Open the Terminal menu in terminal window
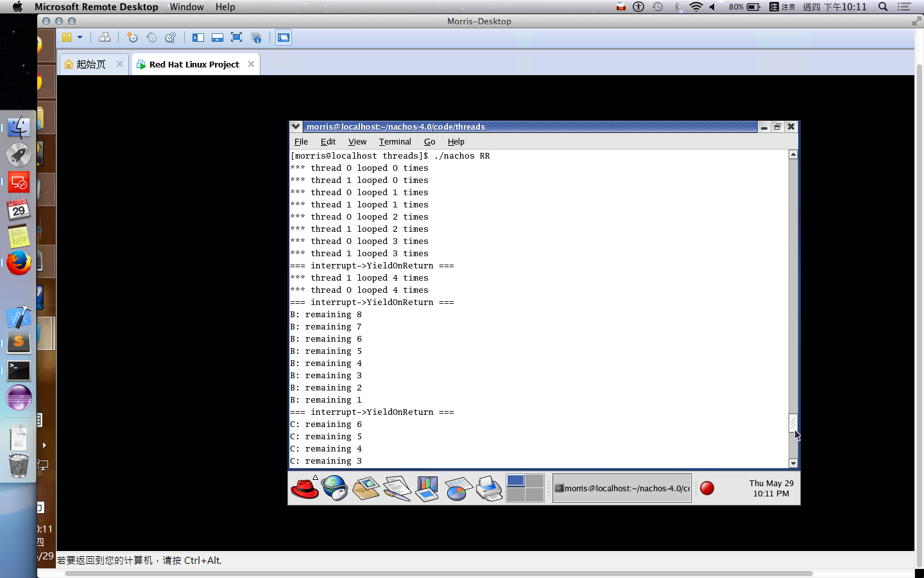Image resolution: width=924 pixels, height=578 pixels. 395,142
